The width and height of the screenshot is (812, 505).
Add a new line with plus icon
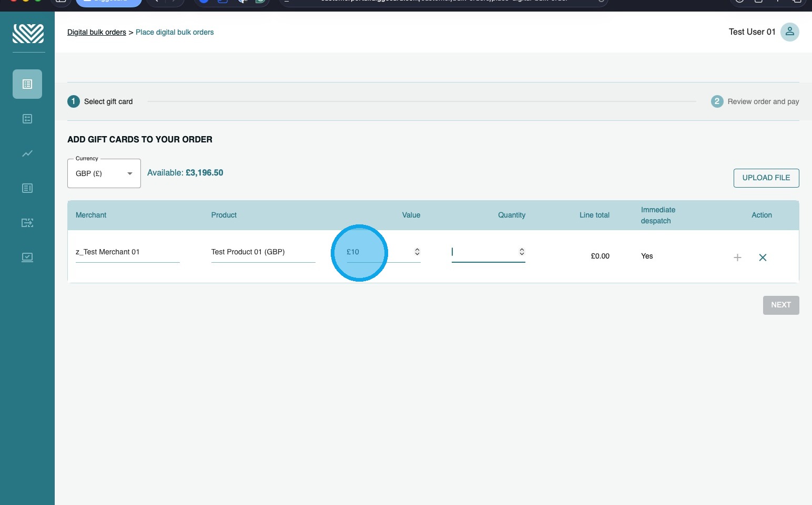coord(737,257)
